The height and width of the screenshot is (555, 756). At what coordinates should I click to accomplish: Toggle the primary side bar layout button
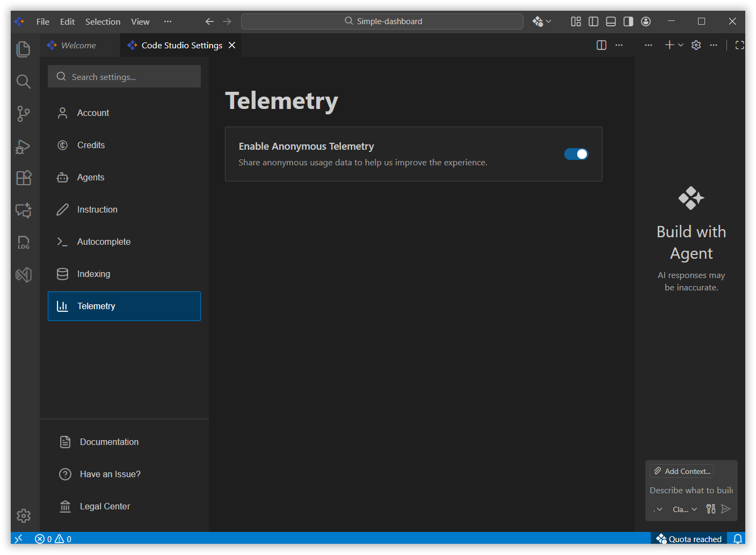click(593, 21)
